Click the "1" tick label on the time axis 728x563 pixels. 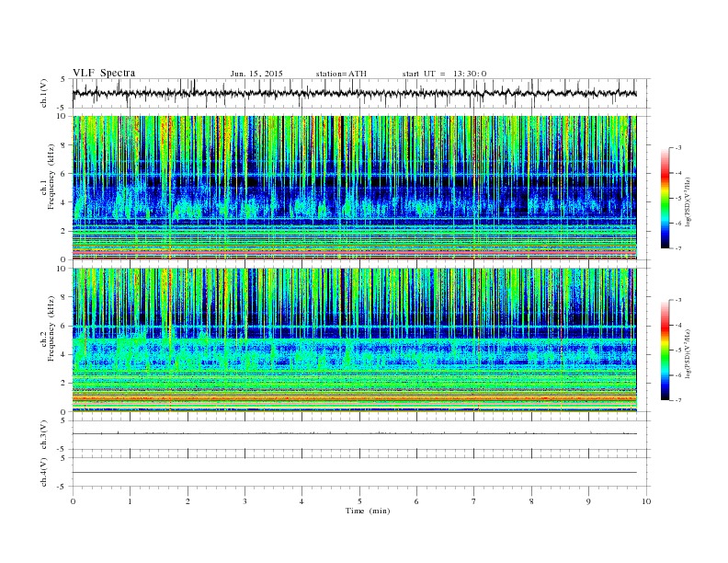(130, 501)
